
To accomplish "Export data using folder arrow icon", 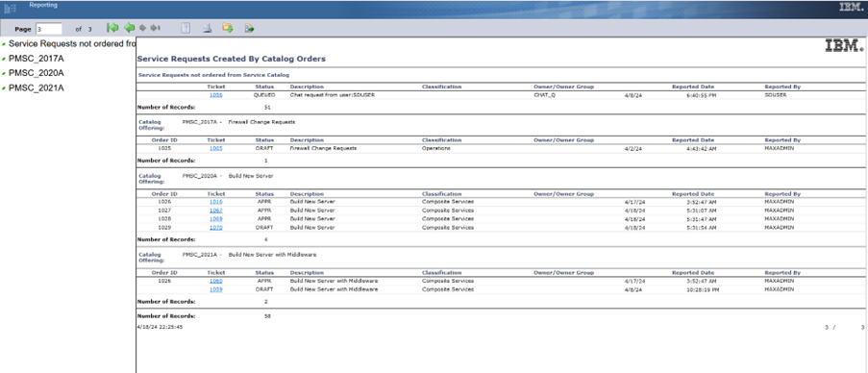I will pyautogui.click(x=228, y=28).
